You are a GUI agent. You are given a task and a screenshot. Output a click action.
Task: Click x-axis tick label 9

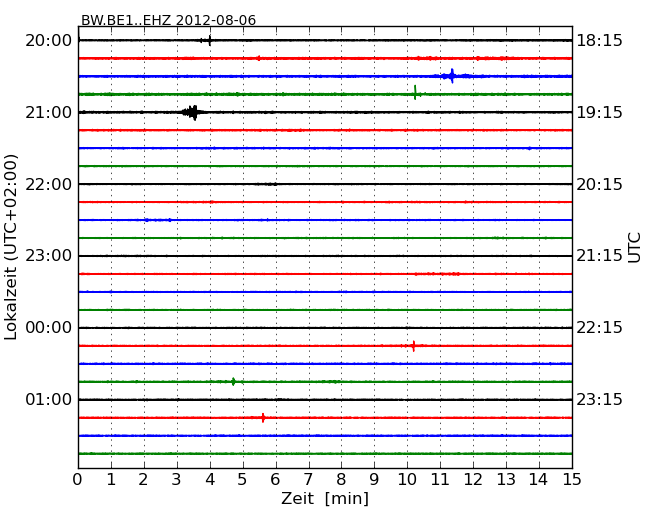click(x=374, y=479)
